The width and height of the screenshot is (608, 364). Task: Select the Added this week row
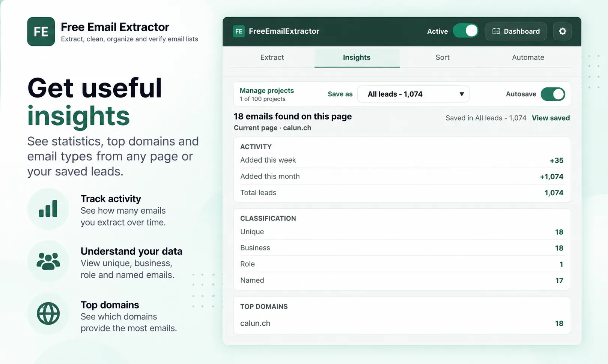tap(402, 160)
